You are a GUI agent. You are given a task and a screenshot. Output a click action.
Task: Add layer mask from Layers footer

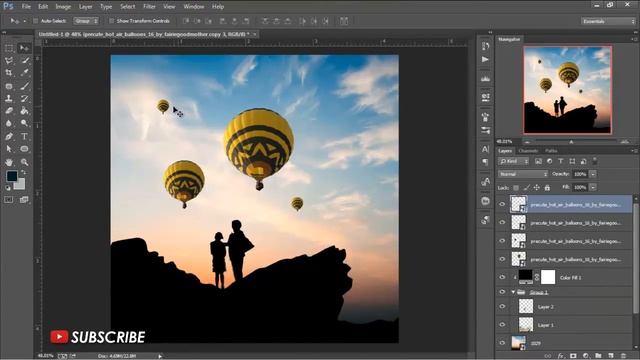point(573,356)
